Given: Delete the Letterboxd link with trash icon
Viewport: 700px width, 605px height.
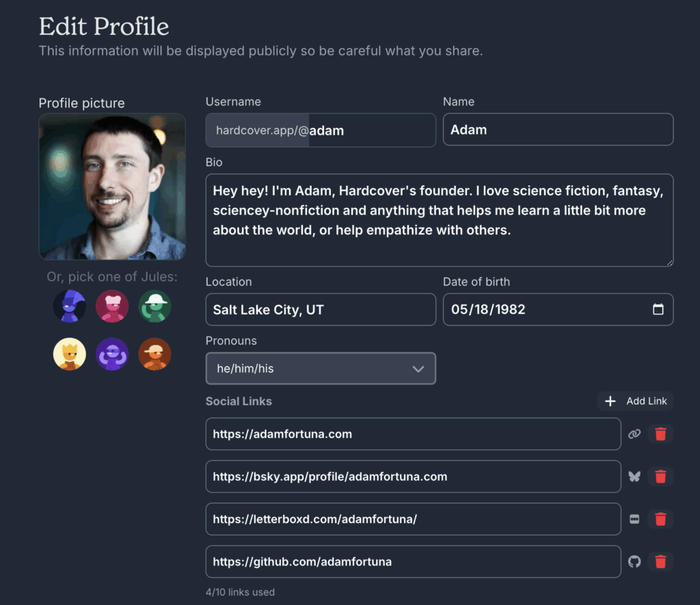Looking at the screenshot, I should tap(660, 520).
